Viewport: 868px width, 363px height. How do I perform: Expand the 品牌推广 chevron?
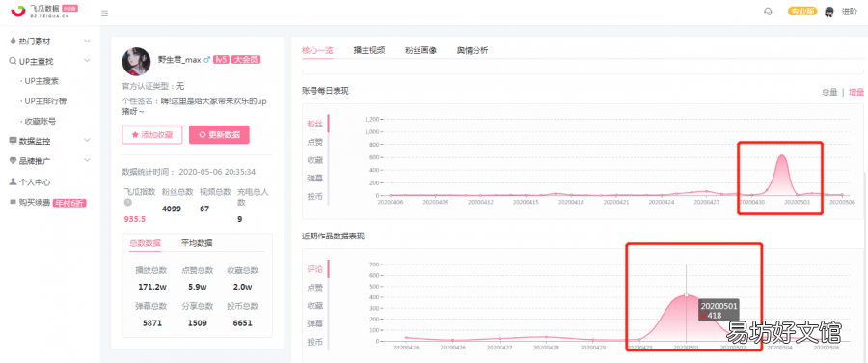[87, 161]
